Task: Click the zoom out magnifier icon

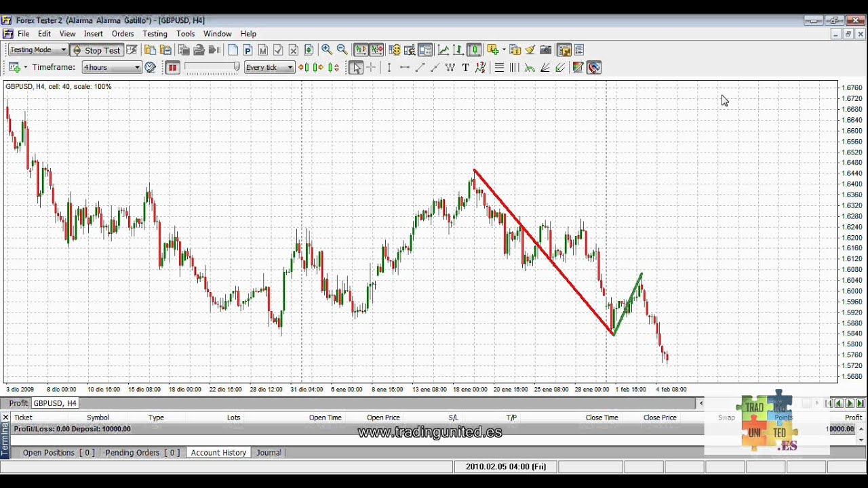Action: 342,49
